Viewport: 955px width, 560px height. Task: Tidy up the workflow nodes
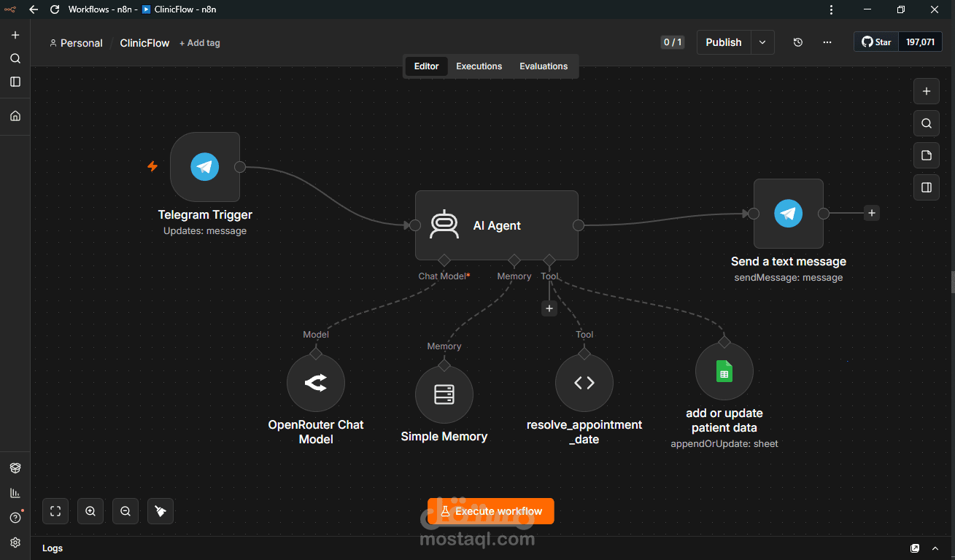pos(161,511)
